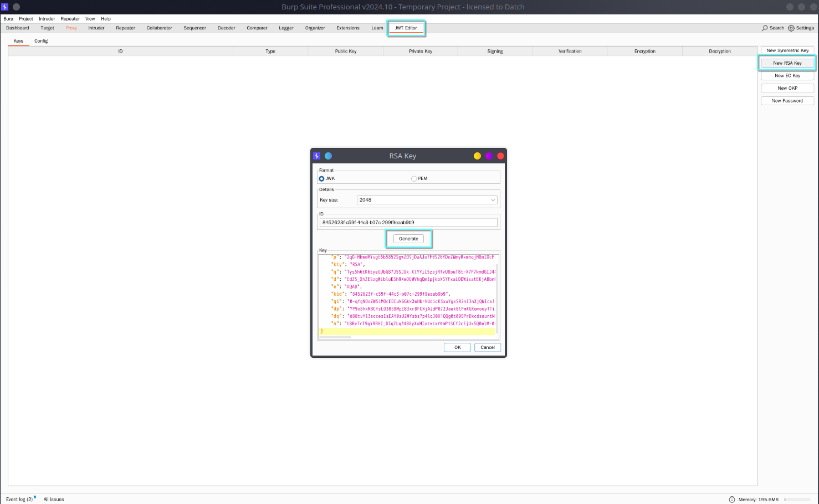Switch to the Comparer tab
The width and height of the screenshot is (819, 504).
(257, 28)
